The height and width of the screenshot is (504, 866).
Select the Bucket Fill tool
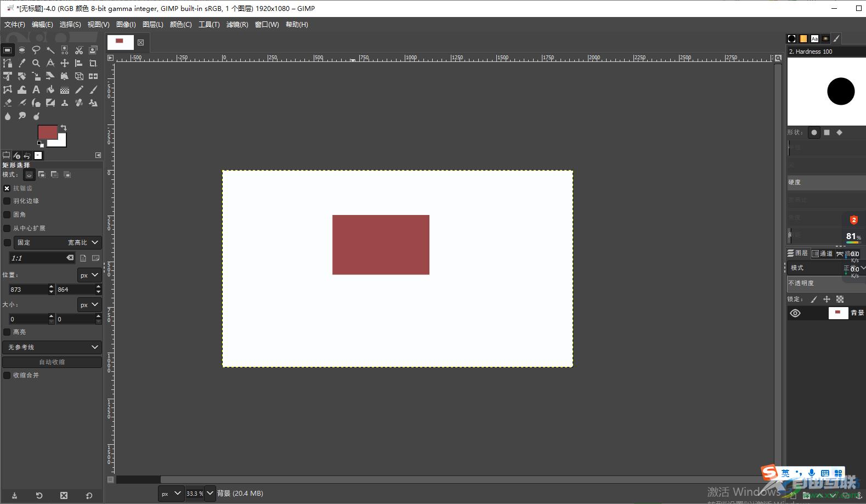[50, 89]
